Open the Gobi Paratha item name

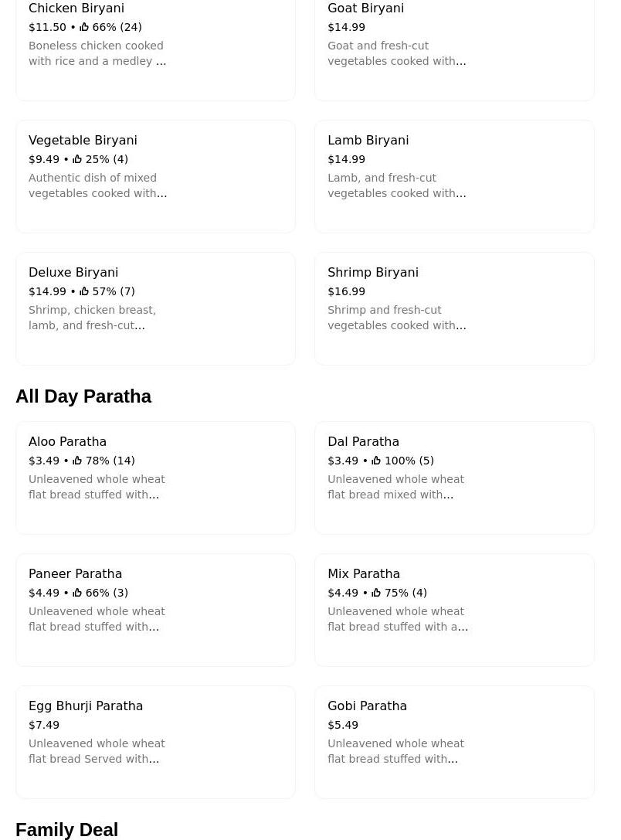click(x=367, y=706)
